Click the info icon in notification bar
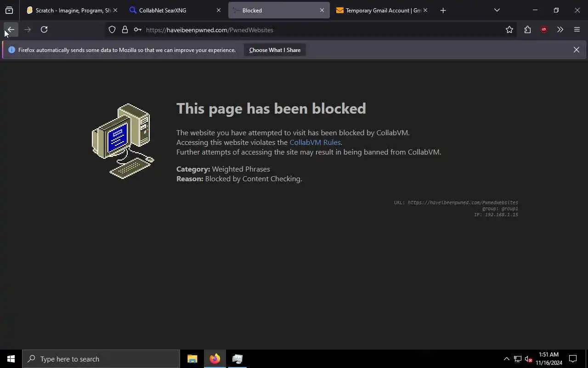 (x=12, y=50)
